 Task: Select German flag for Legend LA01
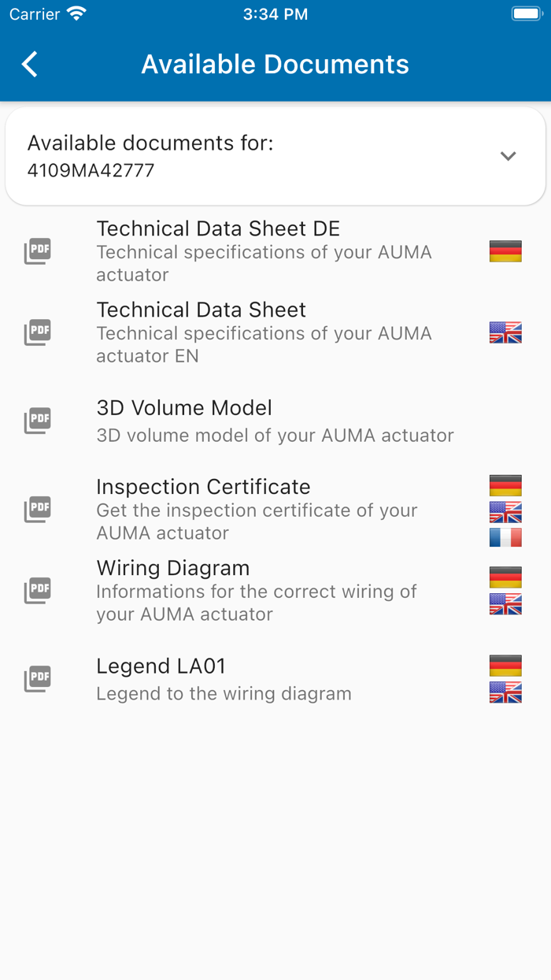[x=505, y=664]
